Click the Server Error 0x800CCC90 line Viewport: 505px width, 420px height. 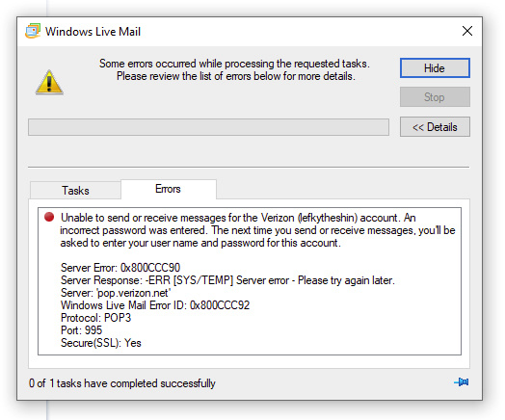pyautogui.click(x=120, y=268)
